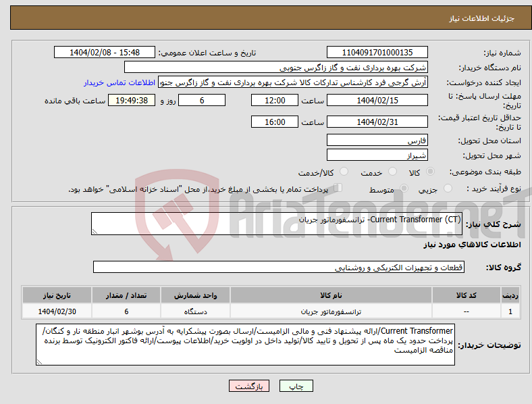Click the تاریخ نیاز column header
The image size is (532, 404).
(x=57, y=295)
